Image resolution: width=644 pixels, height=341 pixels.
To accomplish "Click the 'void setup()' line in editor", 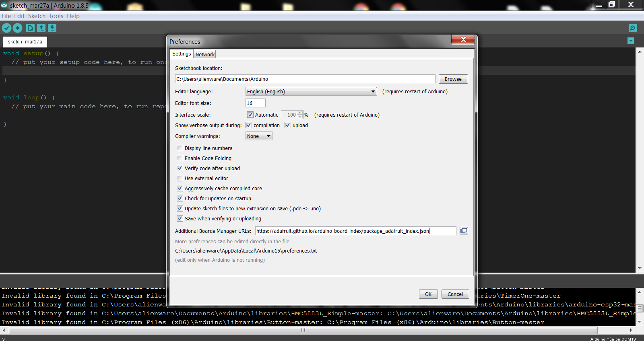I will [x=31, y=53].
